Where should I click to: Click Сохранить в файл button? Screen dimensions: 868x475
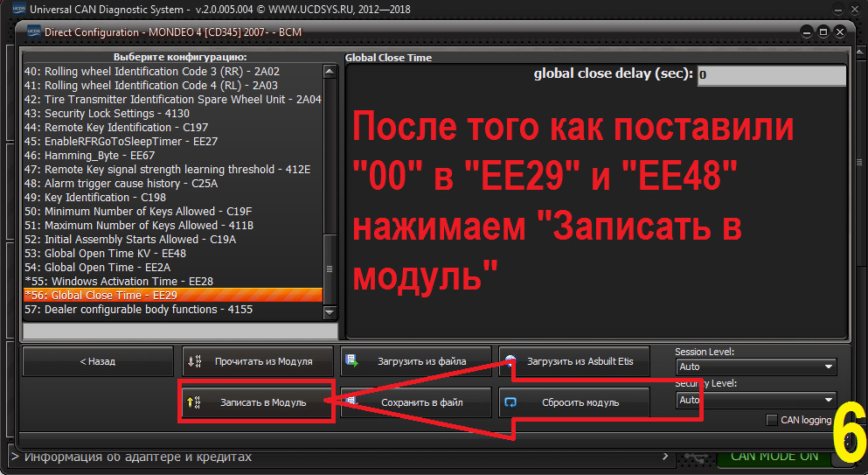point(416,402)
